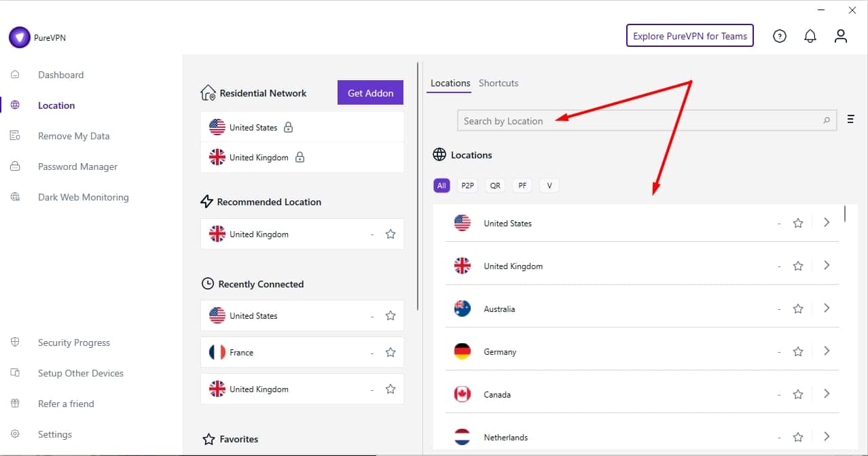
Task: Select France in Recently Connected
Action: 302,352
